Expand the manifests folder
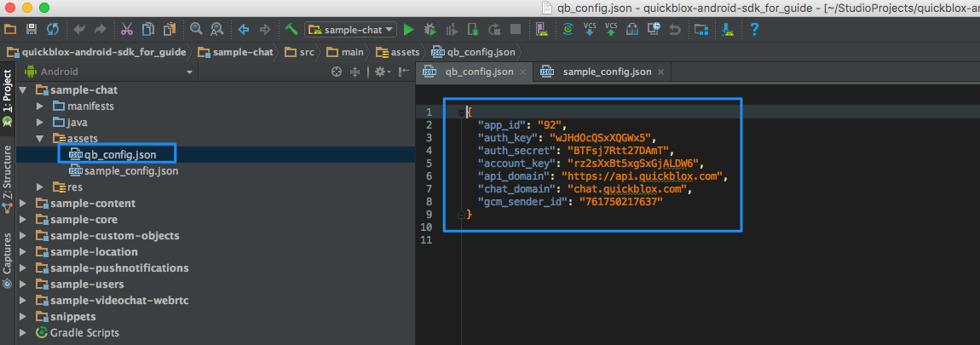Image resolution: width=980 pixels, height=345 pixels. coord(41,106)
